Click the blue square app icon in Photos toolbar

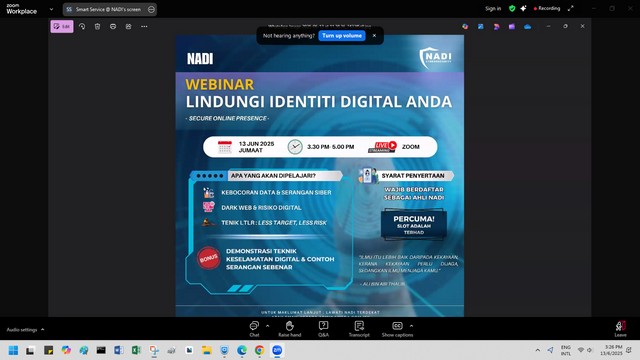tap(480, 27)
